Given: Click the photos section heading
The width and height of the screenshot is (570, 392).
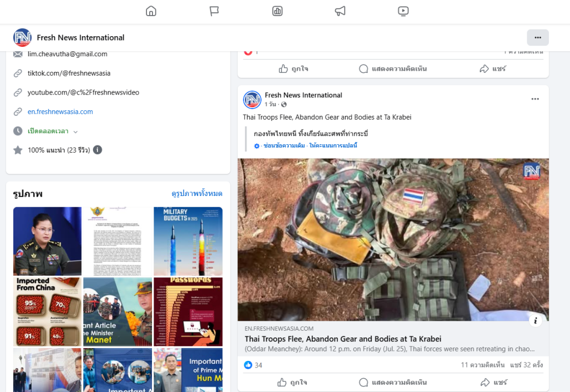Looking at the screenshot, I should coord(28,193).
